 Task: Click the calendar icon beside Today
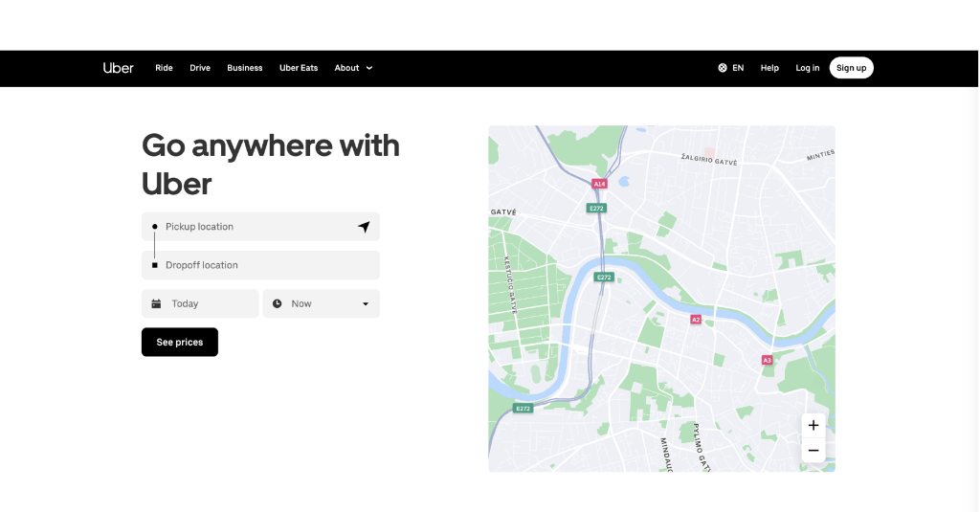pos(156,303)
